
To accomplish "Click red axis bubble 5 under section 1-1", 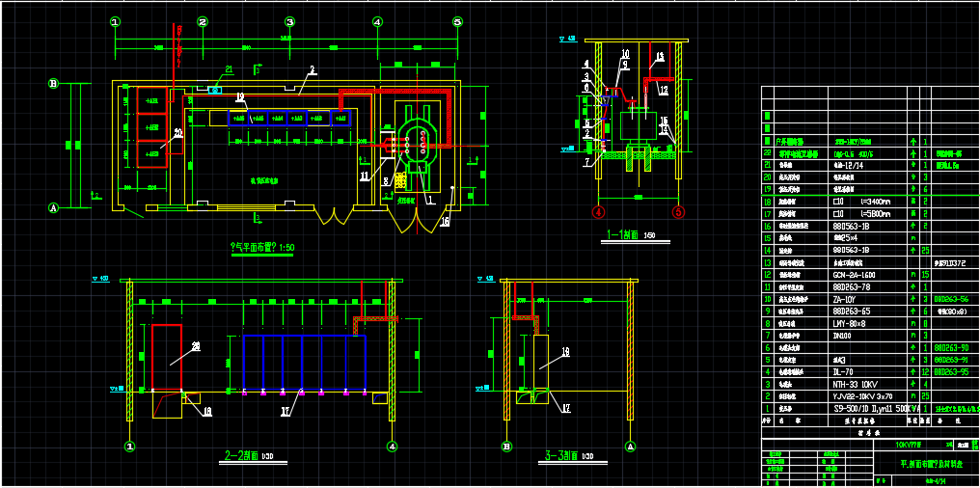I will coord(679,212).
